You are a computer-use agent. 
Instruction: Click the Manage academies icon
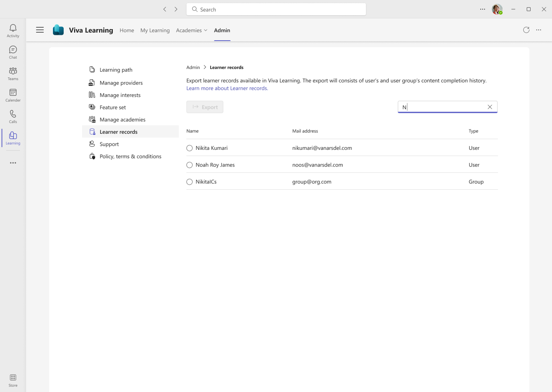click(x=92, y=119)
